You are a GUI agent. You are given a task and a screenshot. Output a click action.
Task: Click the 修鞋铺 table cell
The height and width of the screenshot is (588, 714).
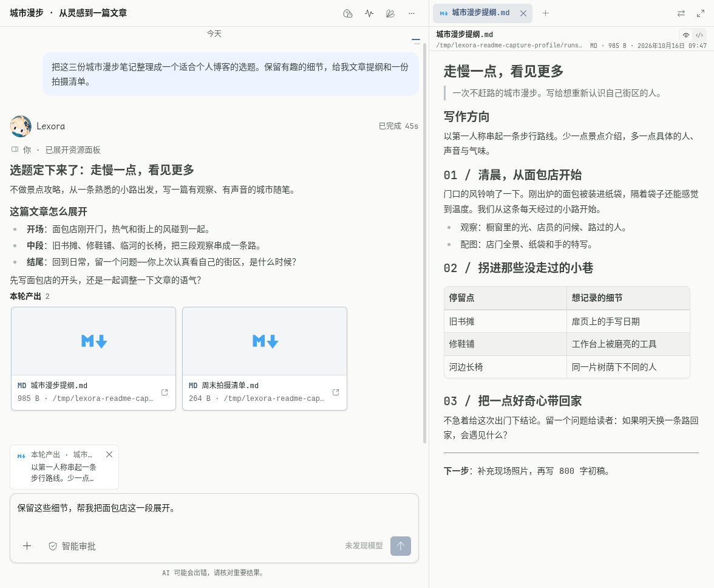[505, 344]
